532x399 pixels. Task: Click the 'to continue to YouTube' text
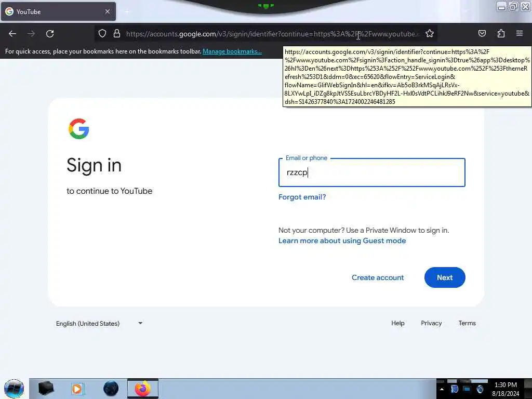(x=109, y=191)
